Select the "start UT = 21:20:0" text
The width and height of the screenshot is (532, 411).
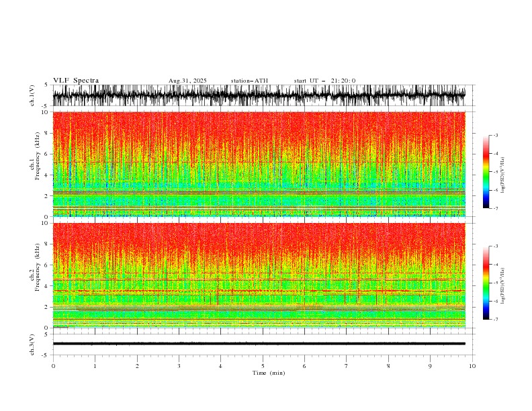(324, 81)
